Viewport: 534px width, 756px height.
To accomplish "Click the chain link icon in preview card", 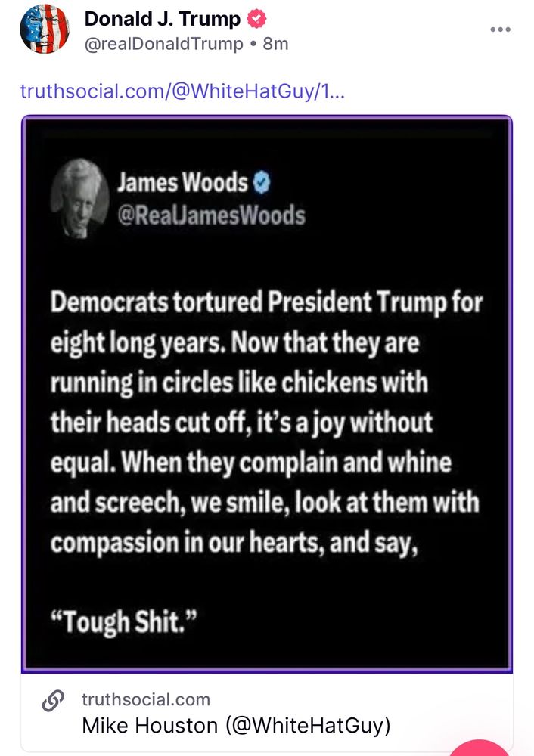I will tap(53, 701).
